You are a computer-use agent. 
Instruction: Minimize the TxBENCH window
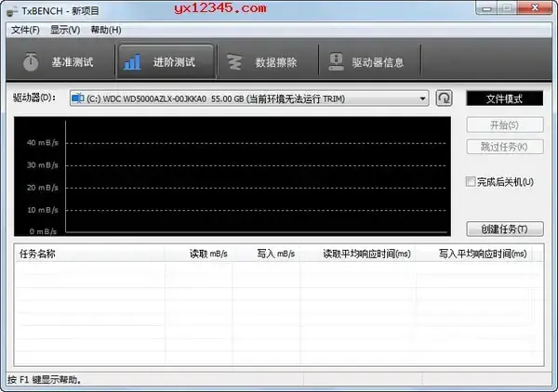point(486,8)
